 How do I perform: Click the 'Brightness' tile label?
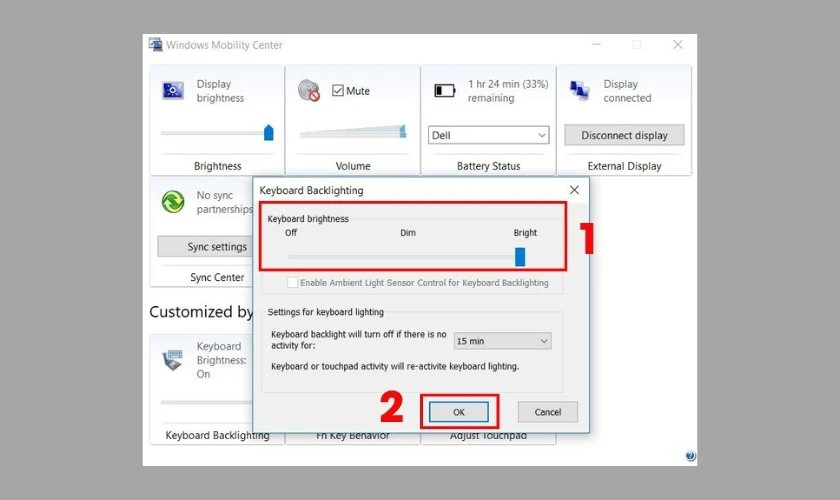tap(218, 166)
